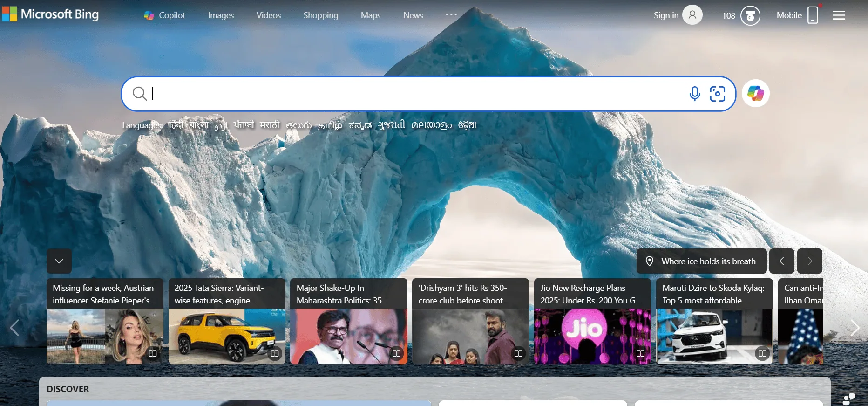Expand more navigation options via ellipsis
The image size is (868, 406).
451,15
